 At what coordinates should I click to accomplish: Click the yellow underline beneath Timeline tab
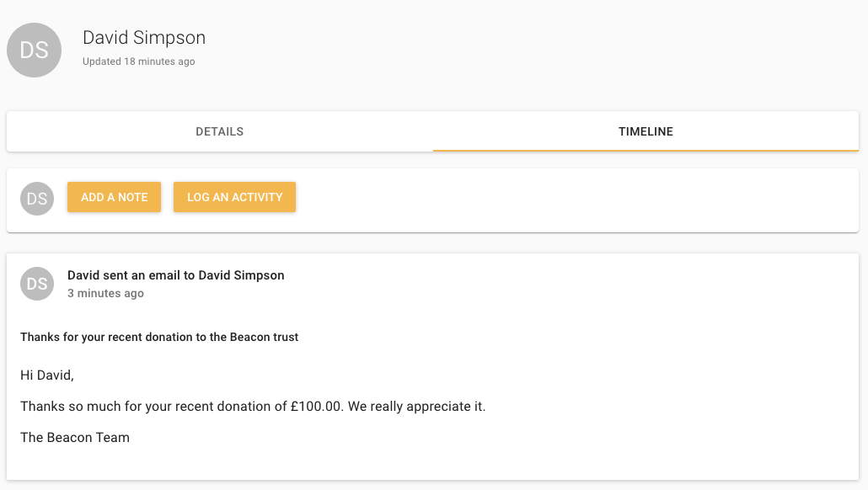tap(646, 150)
